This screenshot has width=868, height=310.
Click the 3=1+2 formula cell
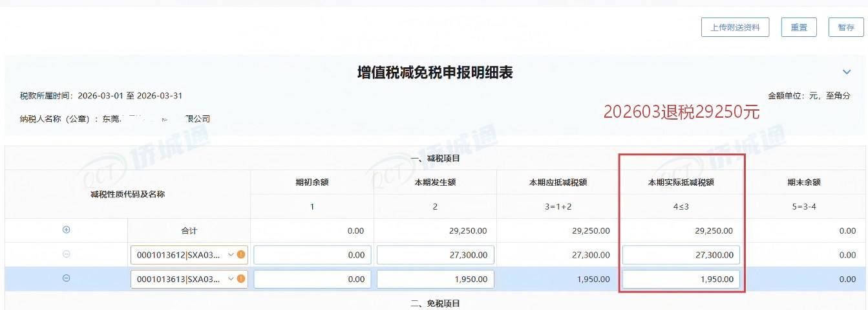coord(558,207)
